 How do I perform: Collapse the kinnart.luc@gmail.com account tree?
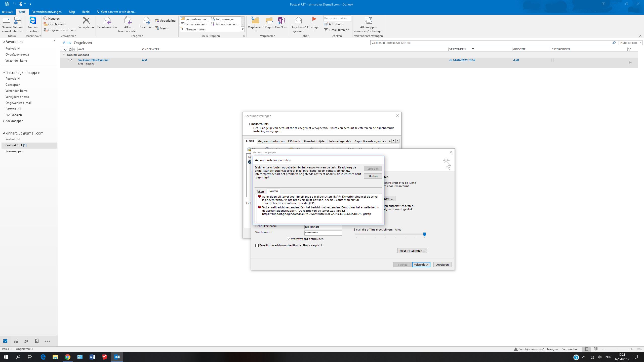coord(4,133)
